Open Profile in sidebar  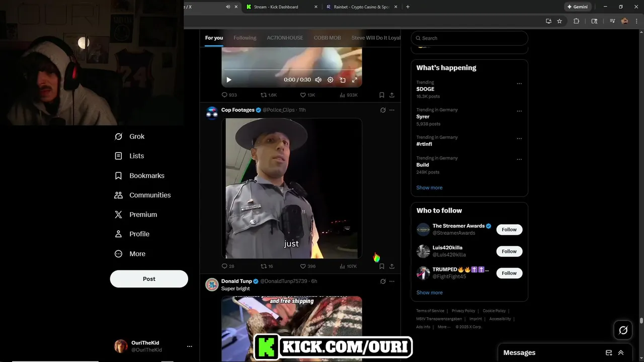132,234
